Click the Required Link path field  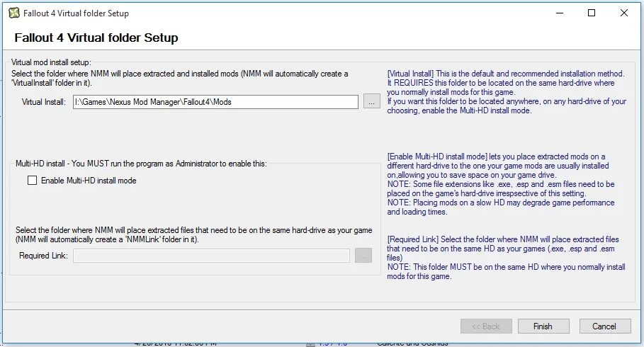pos(212,256)
